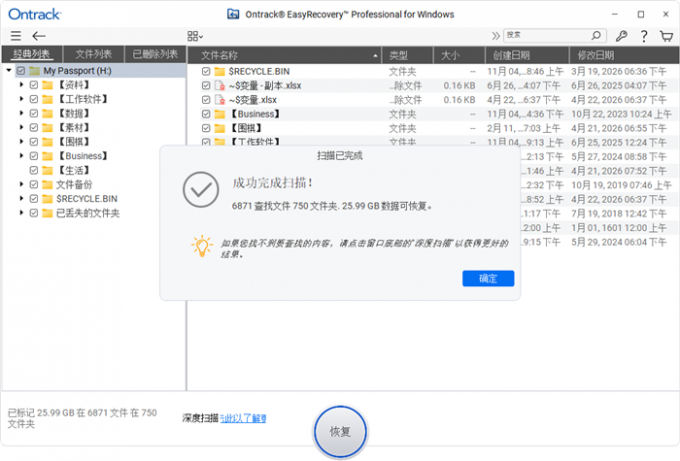The image size is (680, 461).
Task: Open the deep scan 点此以了解 link
Action: pos(243,418)
